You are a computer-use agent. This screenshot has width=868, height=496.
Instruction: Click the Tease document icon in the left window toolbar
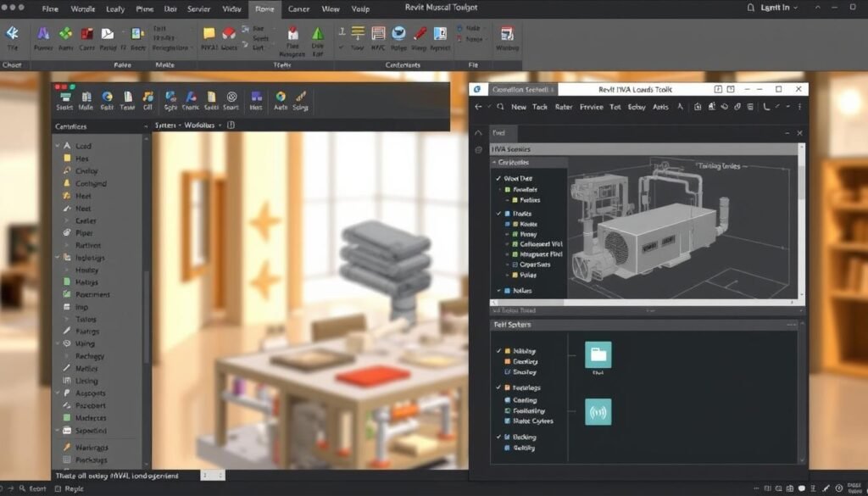point(128,97)
